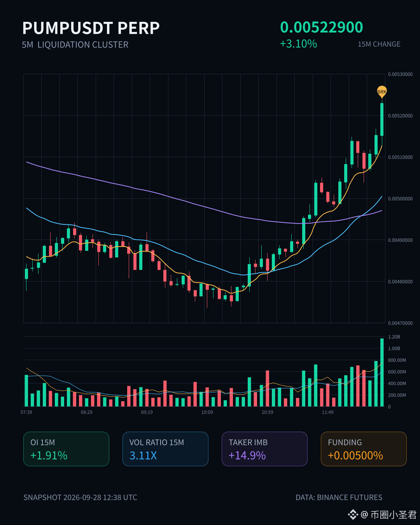Click the tallest green volume bar
This screenshot has width=420, height=525.
pos(382,372)
